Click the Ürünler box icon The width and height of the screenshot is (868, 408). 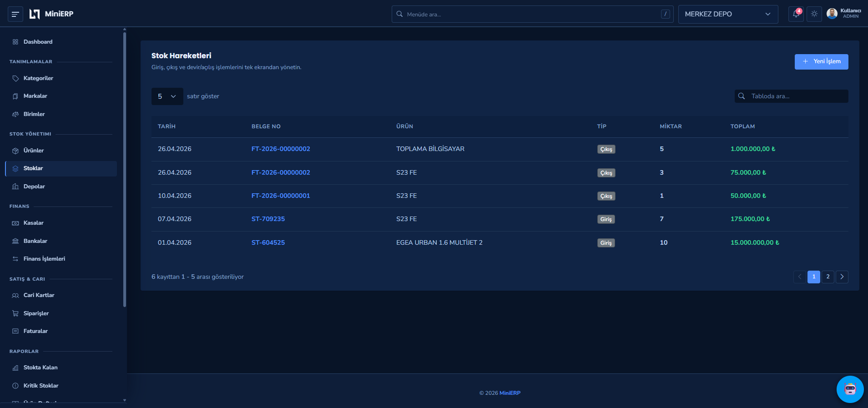pyautogui.click(x=15, y=151)
